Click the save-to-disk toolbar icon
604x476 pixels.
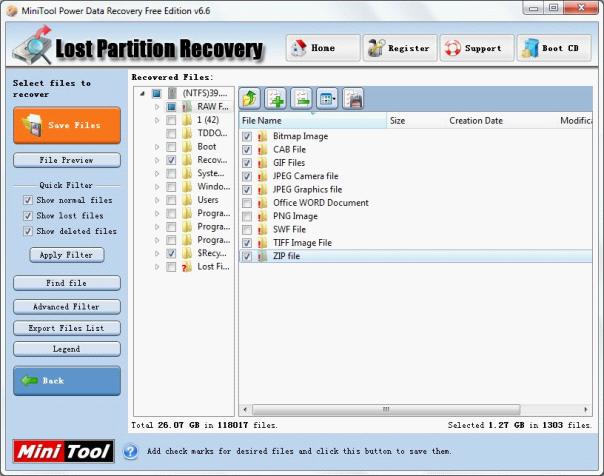pos(353,99)
